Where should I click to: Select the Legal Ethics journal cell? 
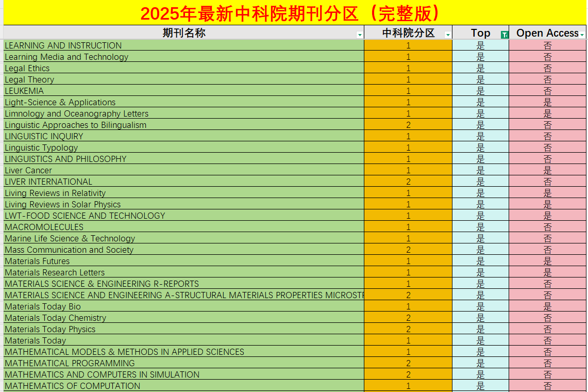pyautogui.click(x=27, y=68)
